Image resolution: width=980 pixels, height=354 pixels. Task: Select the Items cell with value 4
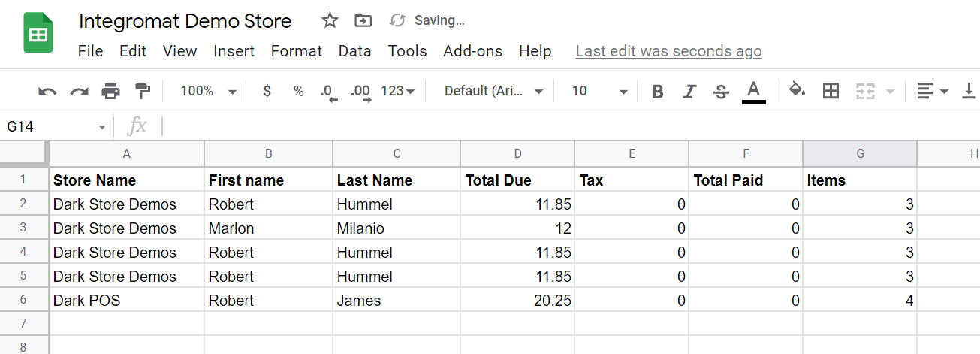point(860,300)
